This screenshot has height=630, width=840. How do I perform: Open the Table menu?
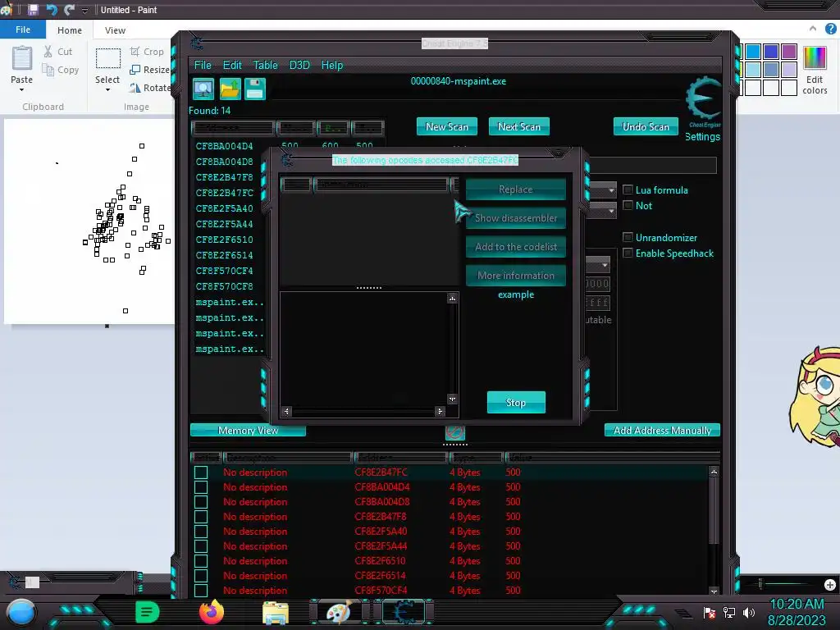coord(265,65)
